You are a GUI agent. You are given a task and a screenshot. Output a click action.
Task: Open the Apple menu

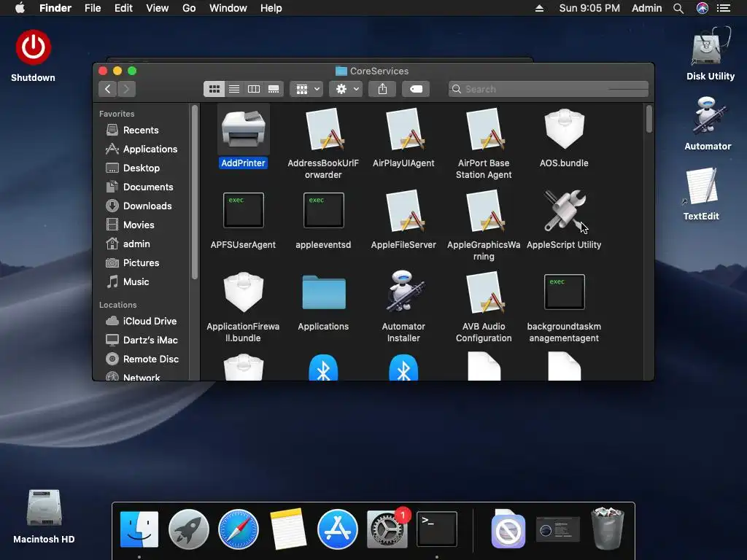point(20,8)
